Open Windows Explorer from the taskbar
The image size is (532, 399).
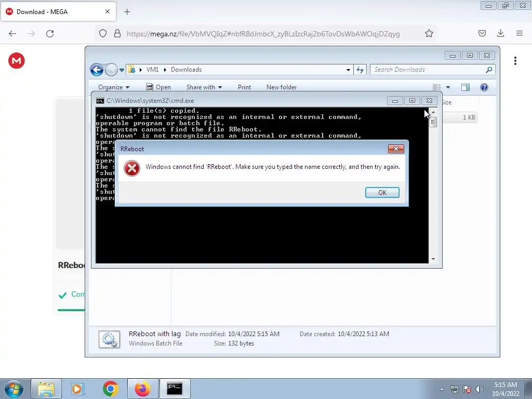46,389
